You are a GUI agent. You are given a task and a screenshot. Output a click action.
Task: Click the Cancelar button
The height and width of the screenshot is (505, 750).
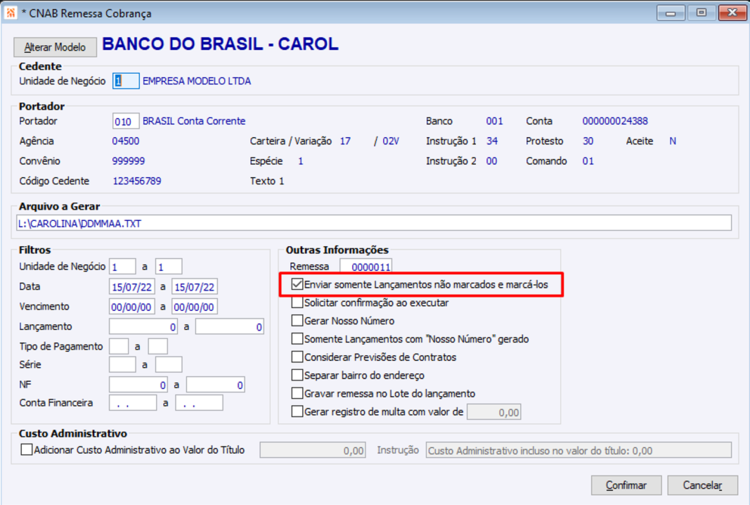point(702,485)
